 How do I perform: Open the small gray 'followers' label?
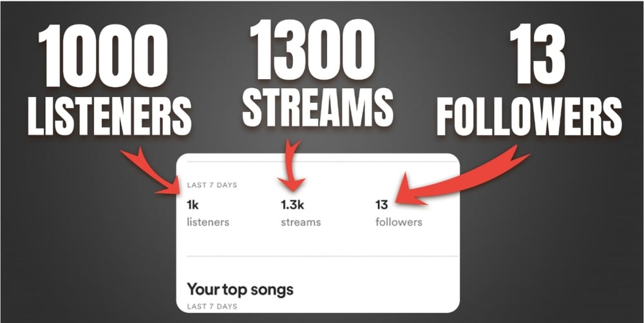[x=399, y=222]
